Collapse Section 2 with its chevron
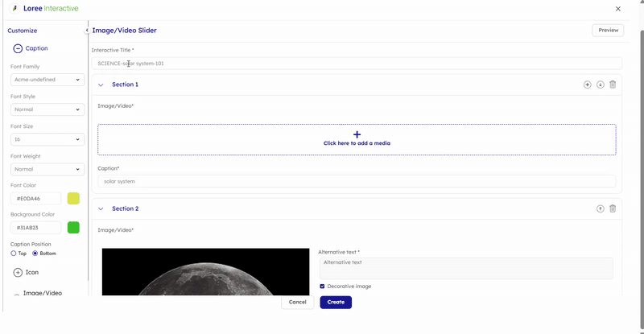This screenshot has height=334, width=644. tap(101, 208)
